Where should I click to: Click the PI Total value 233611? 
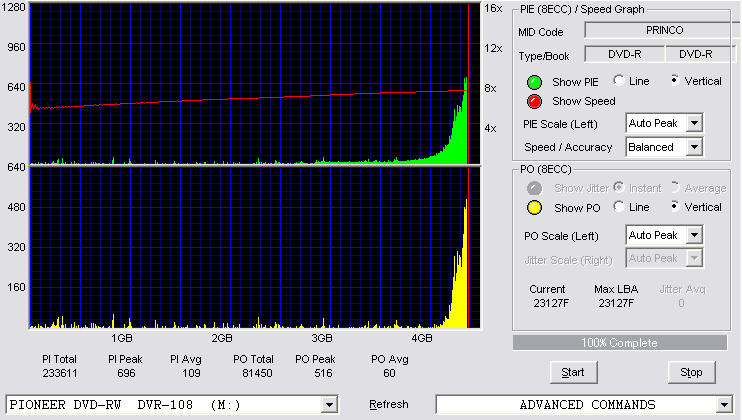60,373
